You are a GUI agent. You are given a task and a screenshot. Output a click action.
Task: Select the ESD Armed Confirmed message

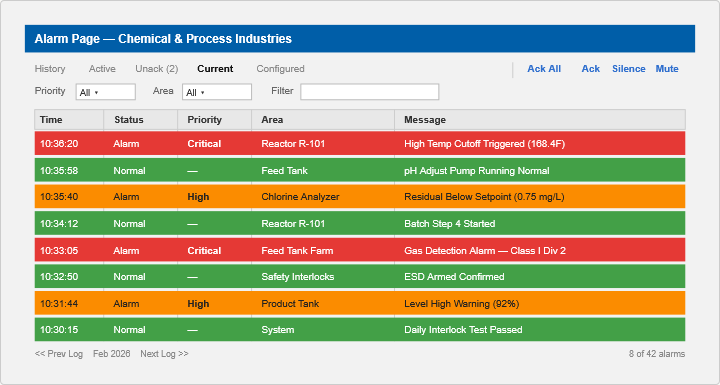click(x=454, y=277)
